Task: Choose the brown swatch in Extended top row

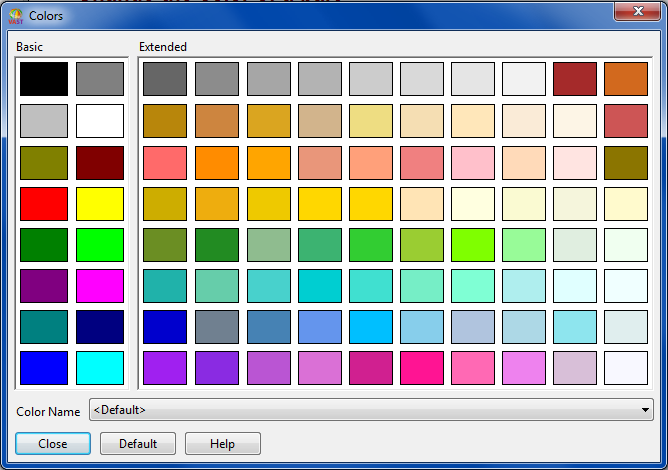Action: pyautogui.click(x=576, y=79)
